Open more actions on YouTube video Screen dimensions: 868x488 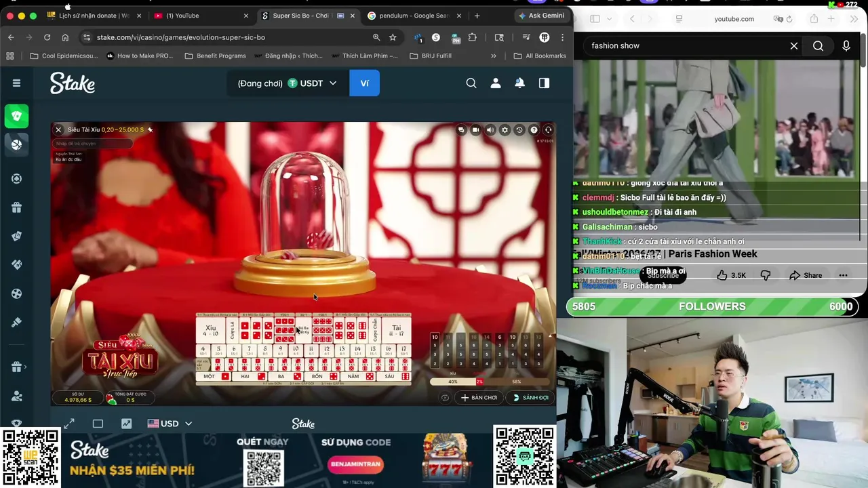pyautogui.click(x=843, y=275)
